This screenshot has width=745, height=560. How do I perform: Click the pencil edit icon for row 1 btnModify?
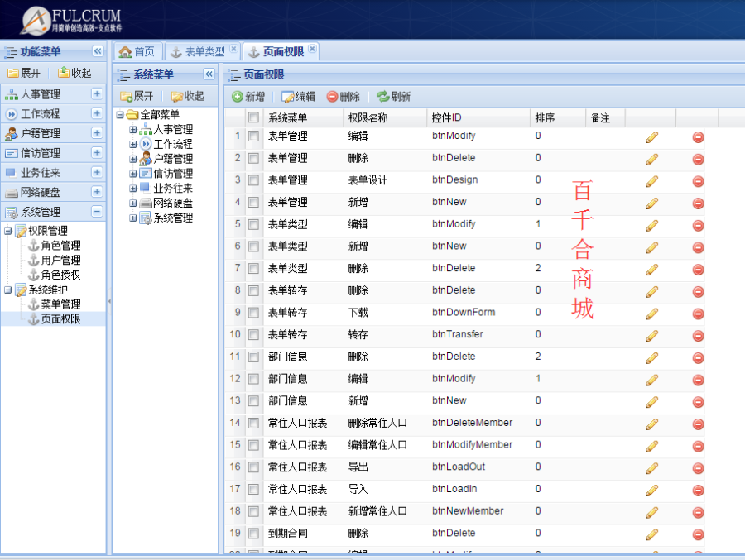pos(652,137)
